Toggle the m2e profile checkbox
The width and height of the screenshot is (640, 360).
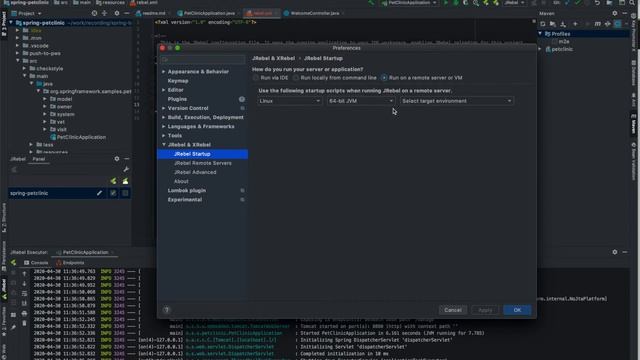click(x=555, y=42)
